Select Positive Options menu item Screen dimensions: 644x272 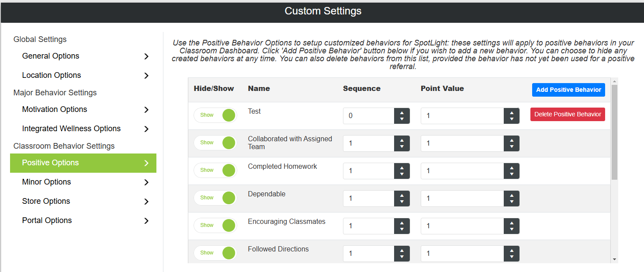tap(83, 163)
